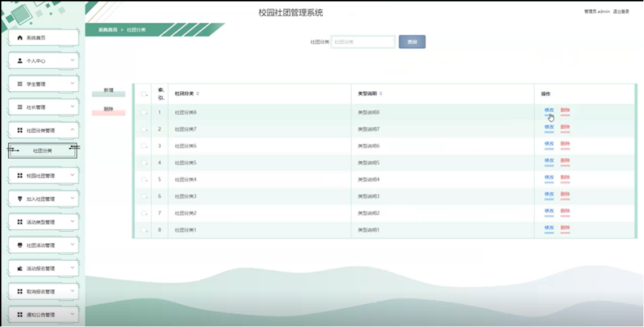
Task: Expand the 通知公告管理 menu chevron
Action: (72, 315)
